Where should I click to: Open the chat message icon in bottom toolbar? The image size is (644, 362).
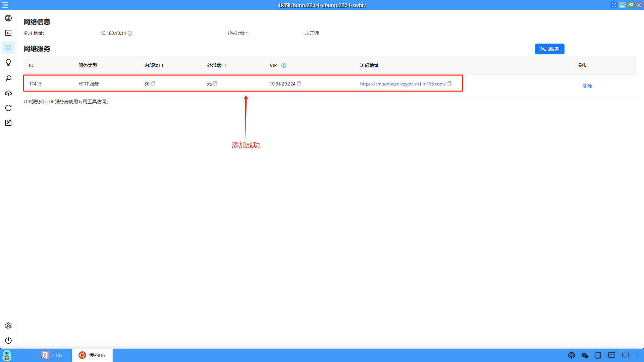(611, 355)
